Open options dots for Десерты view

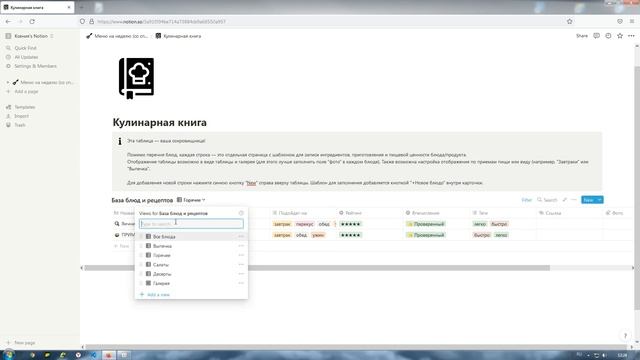[x=241, y=274]
